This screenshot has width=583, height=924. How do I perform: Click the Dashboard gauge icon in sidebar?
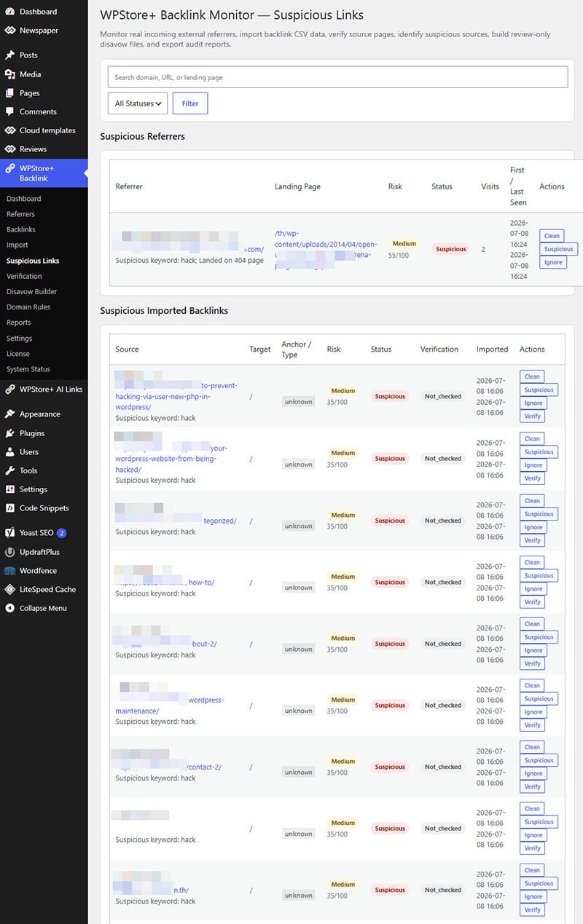point(9,12)
